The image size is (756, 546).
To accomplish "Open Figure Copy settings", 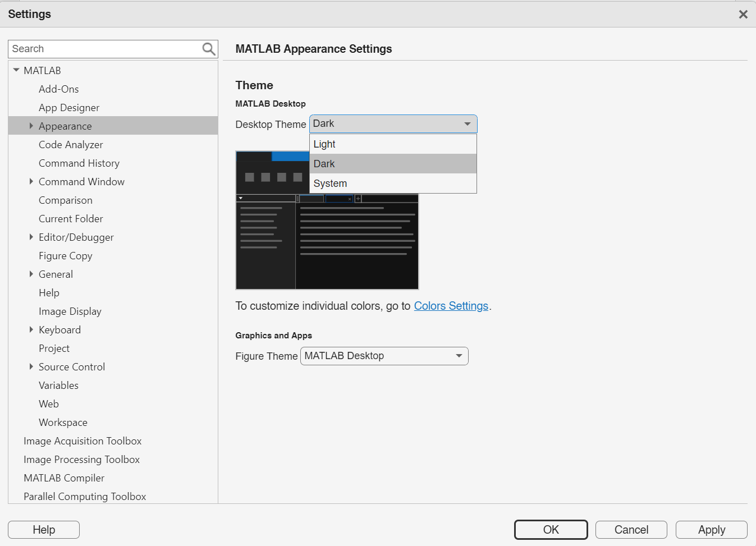I will coord(66,255).
